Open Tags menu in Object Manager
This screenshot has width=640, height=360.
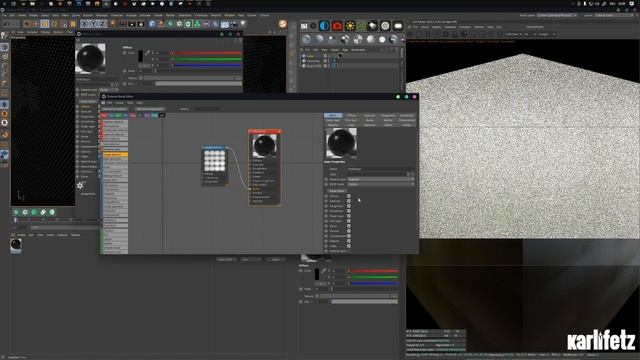click(345, 50)
